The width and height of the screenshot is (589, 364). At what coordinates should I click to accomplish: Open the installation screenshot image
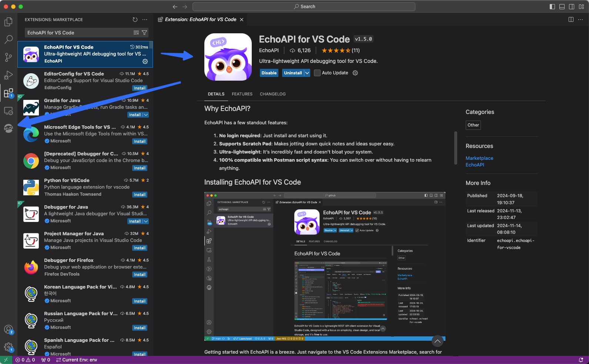pyautogui.click(x=325, y=266)
